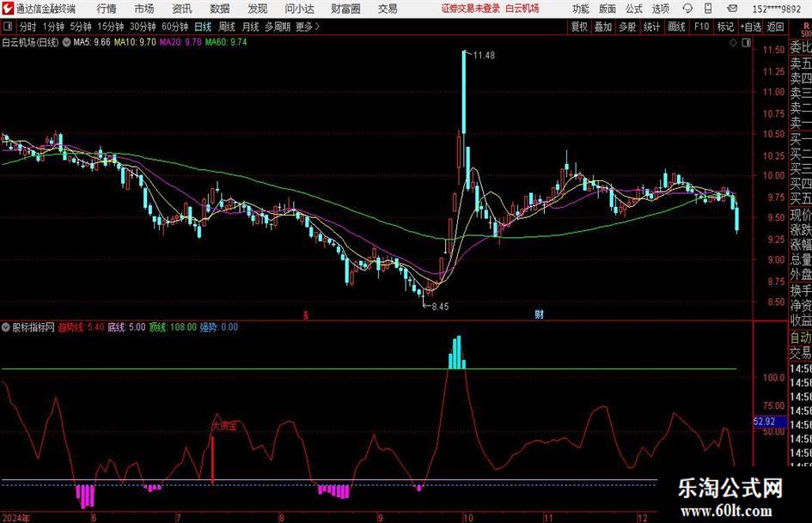This screenshot has height=523, width=812.
Task: Click the 8.45 low price label
Action: click(x=440, y=307)
